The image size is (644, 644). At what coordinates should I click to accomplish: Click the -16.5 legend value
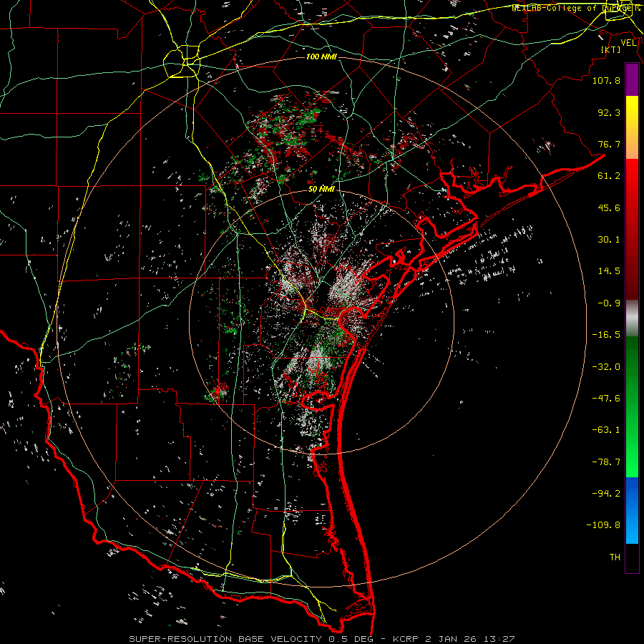[606, 335]
